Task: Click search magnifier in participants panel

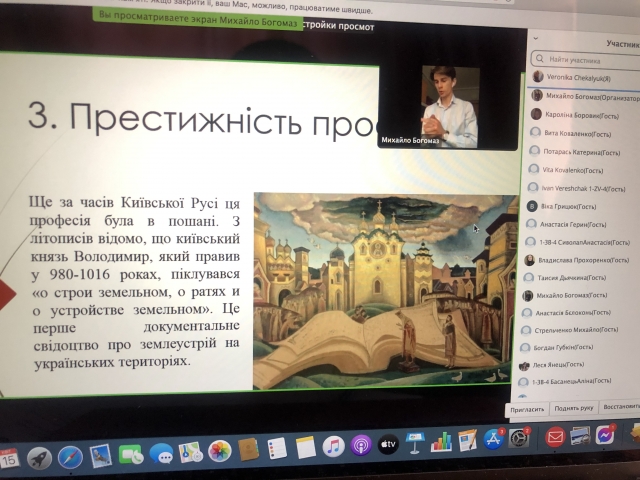Action: (540, 59)
